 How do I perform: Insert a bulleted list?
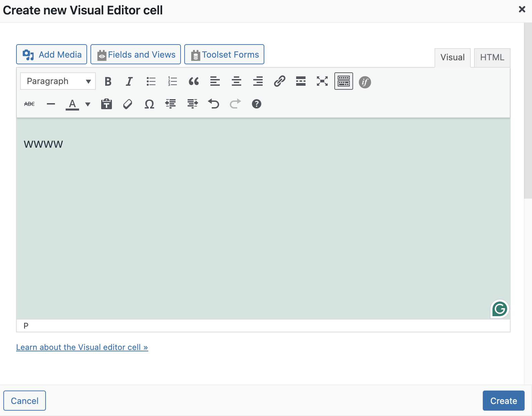(x=151, y=81)
